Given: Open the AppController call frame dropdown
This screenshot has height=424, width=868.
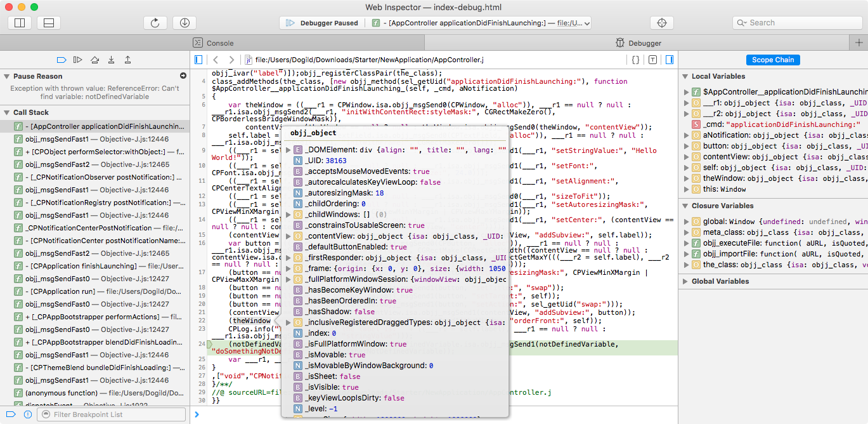Looking at the screenshot, I should pyautogui.click(x=481, y=23).
